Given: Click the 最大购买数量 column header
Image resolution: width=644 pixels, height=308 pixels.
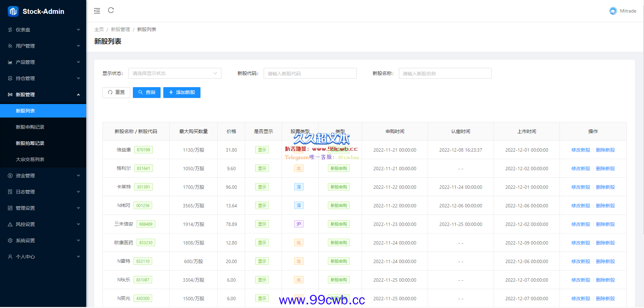Looking at the screenshot, I should coord(193,131).
